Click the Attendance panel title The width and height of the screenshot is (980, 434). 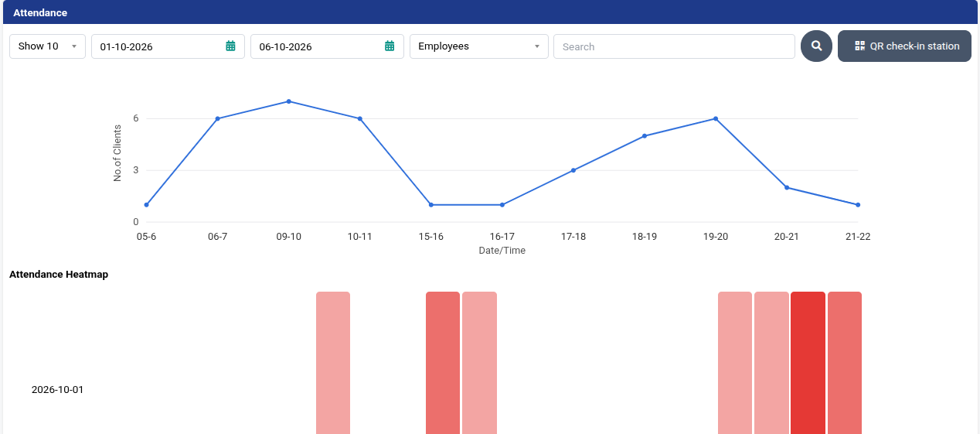pos(40,13)
